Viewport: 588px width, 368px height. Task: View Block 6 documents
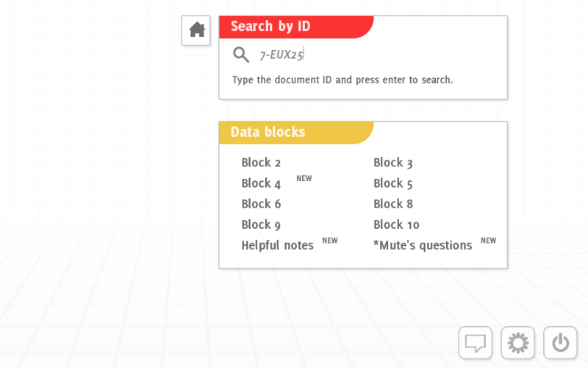pyautogui.click(x=261, y=204)
